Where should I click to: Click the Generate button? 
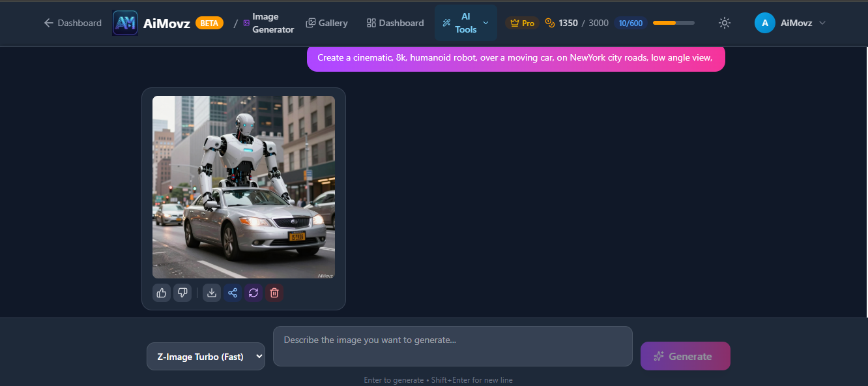tap(685, 356)
